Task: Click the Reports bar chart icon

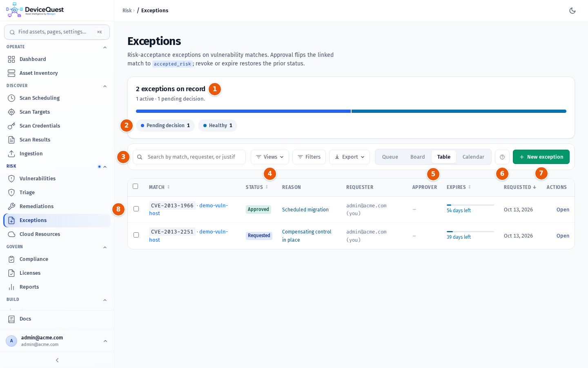Action: coord(11,287)
